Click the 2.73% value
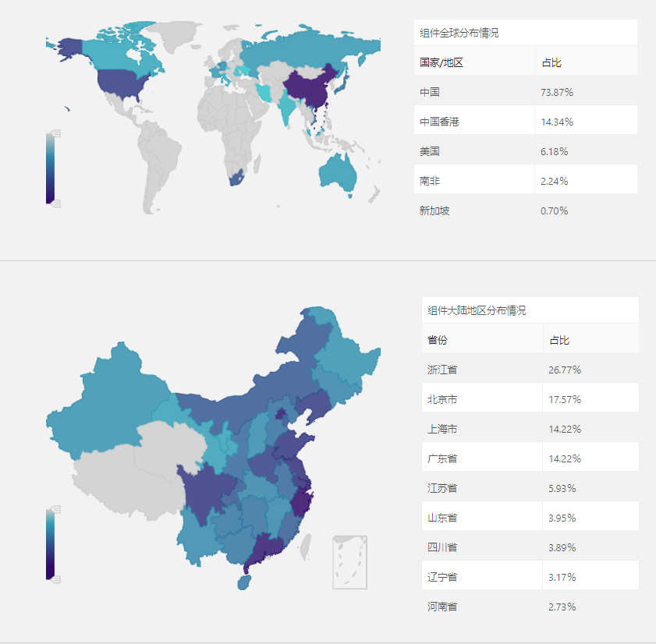Viewport: 656px width, 644px height. [562, 607]
